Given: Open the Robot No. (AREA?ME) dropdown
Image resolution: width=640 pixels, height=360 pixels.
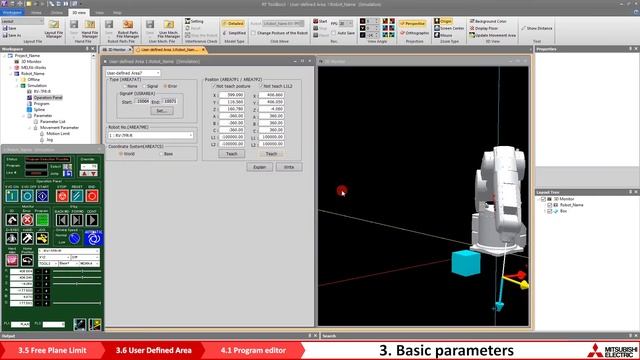Looking at the screenshot, I should tap(150, 135).
